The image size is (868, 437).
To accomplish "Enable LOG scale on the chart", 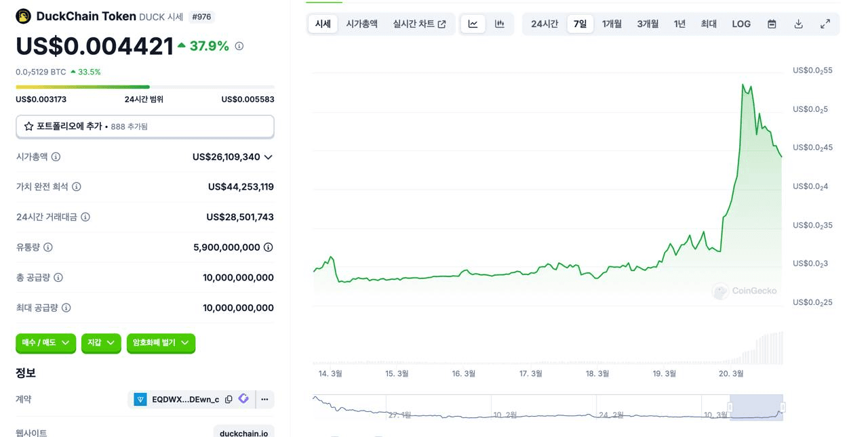I will click(741, 24).
